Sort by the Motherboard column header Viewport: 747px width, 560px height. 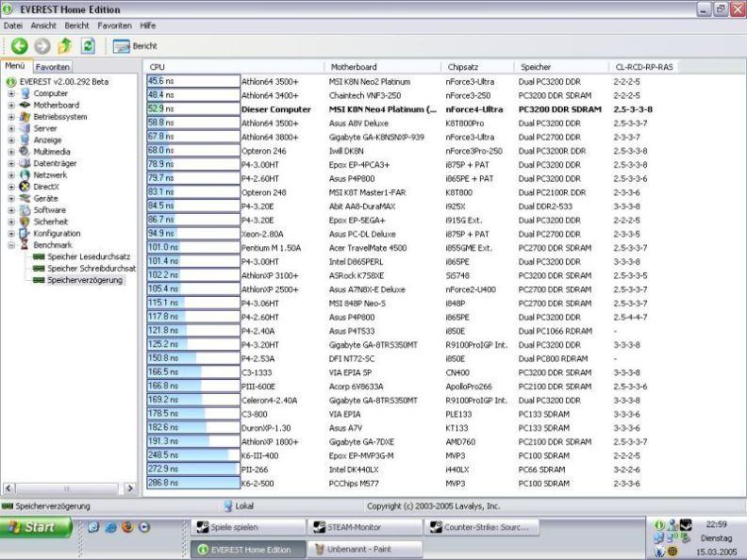(x=383, y=67)
